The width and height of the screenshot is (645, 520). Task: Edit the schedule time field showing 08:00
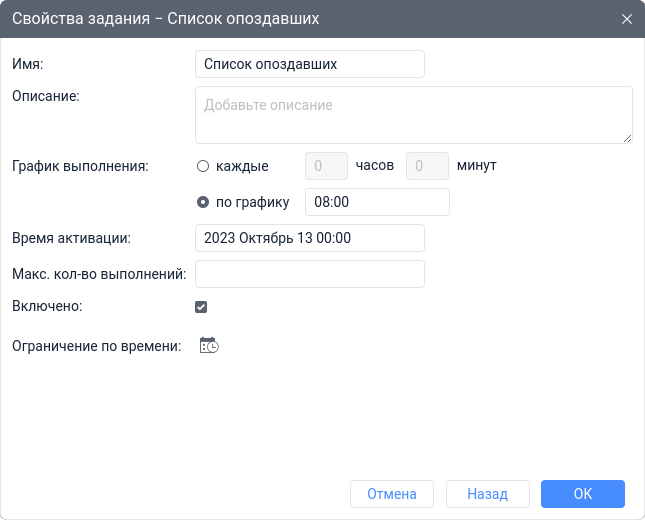(x=377, y=202)
